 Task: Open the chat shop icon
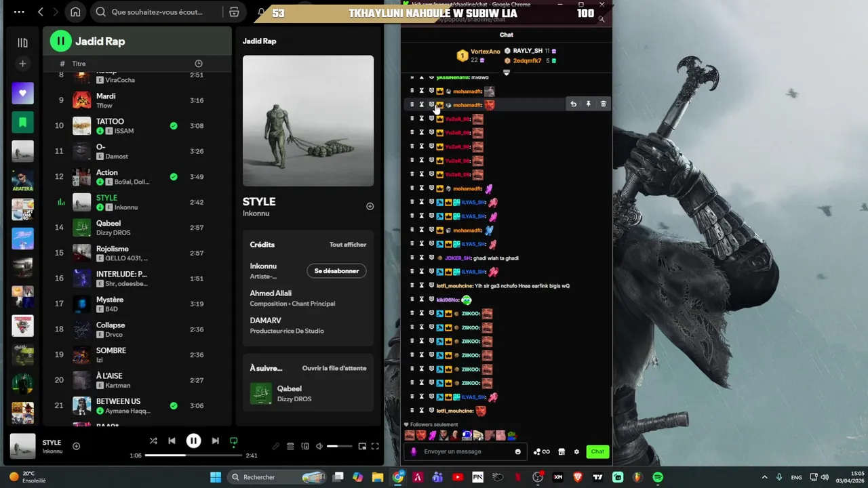click(x=561, y=452)
